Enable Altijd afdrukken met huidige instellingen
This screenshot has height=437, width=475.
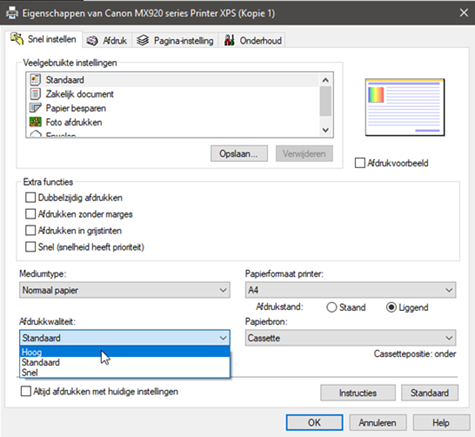pyautogui.click(x=26, y=391)
